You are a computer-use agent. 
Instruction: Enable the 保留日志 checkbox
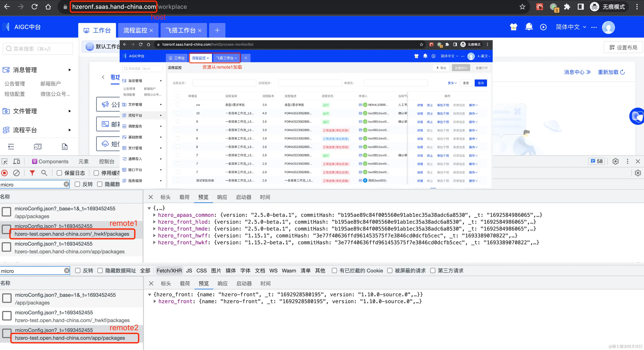(x=59, y=173)
